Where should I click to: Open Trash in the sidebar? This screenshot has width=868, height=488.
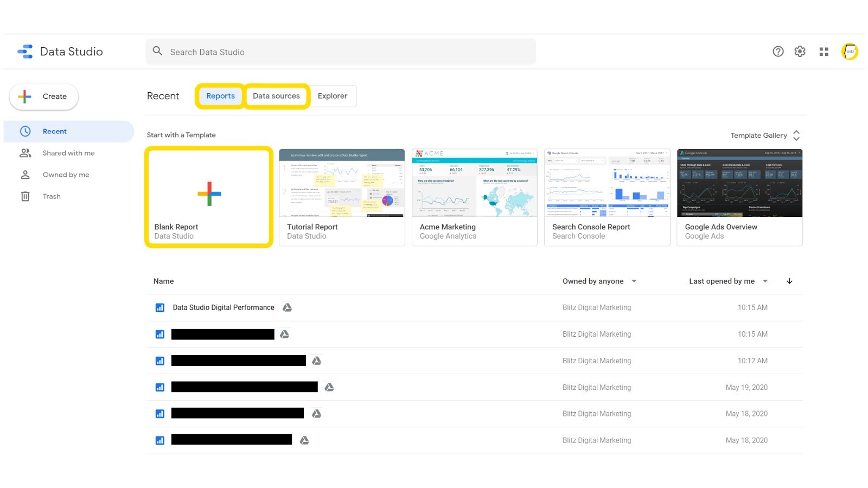[69, 196]
